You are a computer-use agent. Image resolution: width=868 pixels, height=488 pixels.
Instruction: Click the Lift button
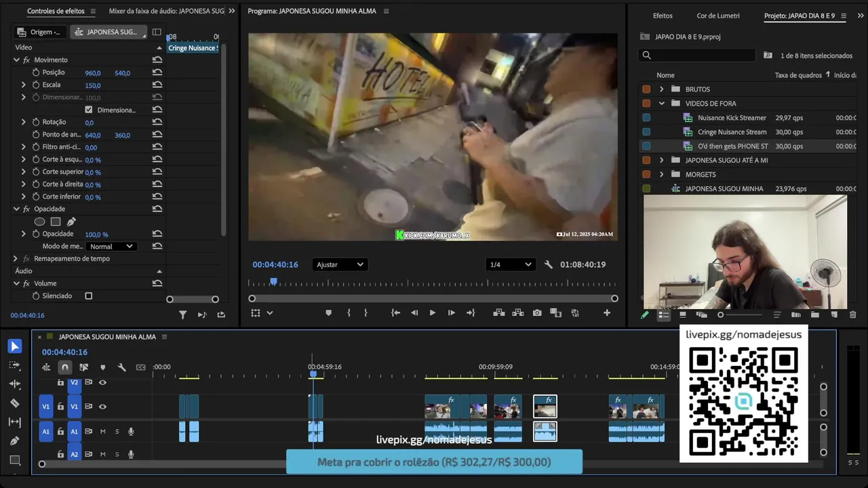coord(499,313)
